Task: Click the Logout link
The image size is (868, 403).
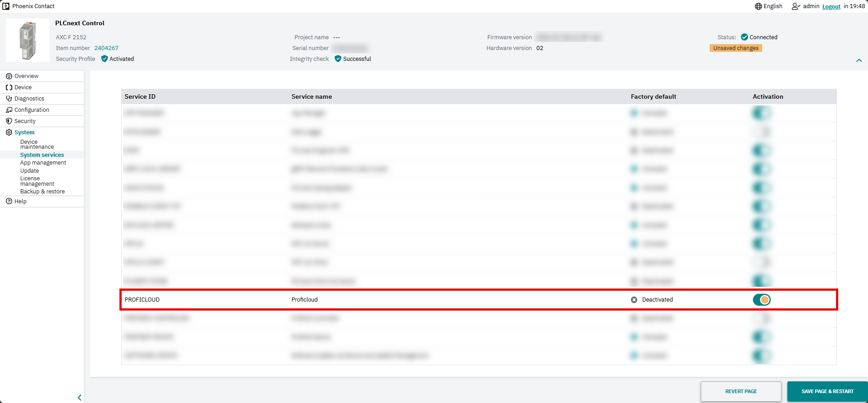Action: pyautogui.click(x=831, y=6)
